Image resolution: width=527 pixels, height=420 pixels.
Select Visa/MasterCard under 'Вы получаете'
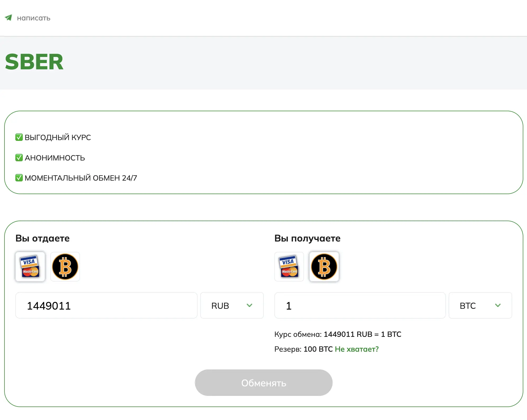point(289,267)
